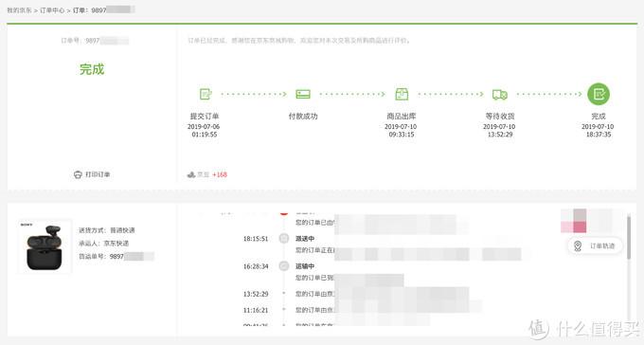Click the order-completed thank-you message line
This screenshot has width=644, height=345.
pos(298,41)
